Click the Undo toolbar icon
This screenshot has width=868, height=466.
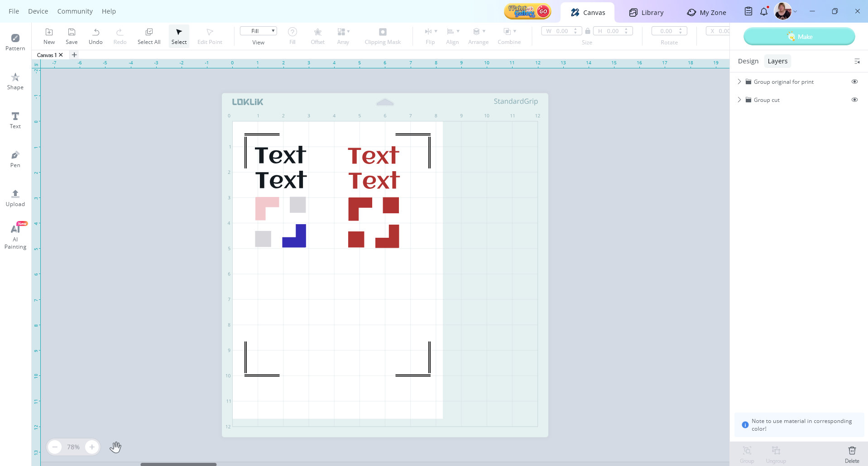(96, 36)
